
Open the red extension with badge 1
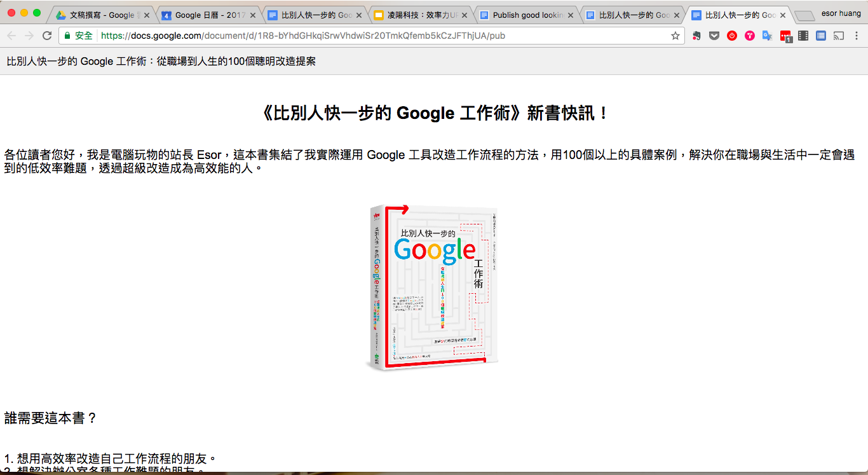tap(786, 36)
